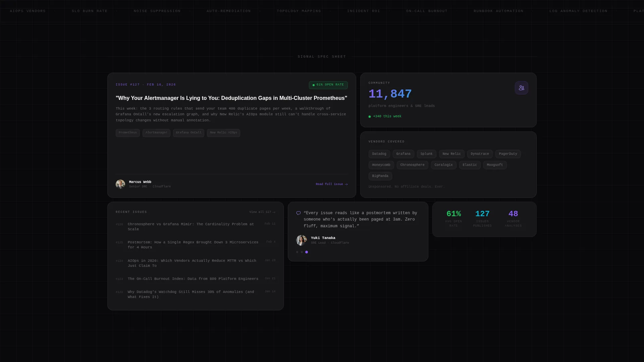644x362 pixels.
Task: Click the 127 issues published stat
Action: (x=482, y=219)
